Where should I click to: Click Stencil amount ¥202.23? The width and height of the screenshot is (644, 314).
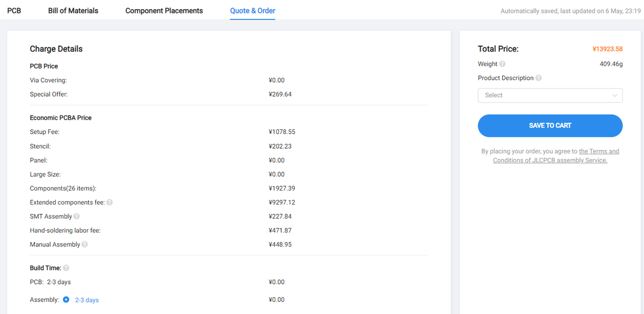(280, 146)
